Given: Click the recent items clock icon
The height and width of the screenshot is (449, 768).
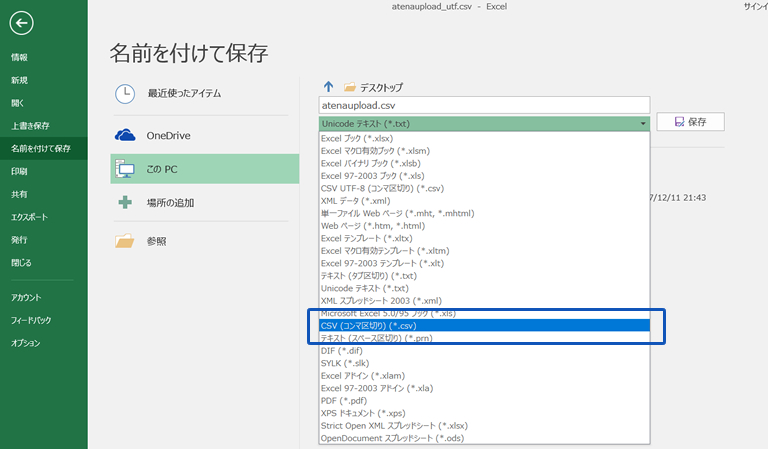Looking at the screenshot, I should (125, 93).
